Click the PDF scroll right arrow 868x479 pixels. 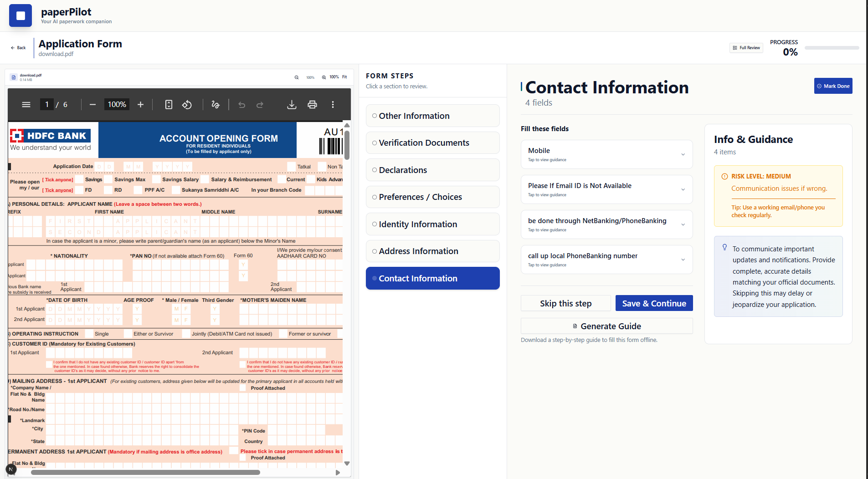click(338, 473)
